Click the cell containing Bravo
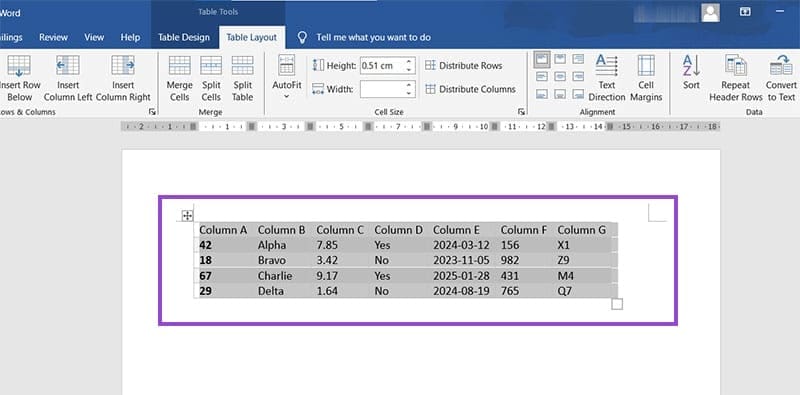Screen dimensions: 800x395 [282, 260]
